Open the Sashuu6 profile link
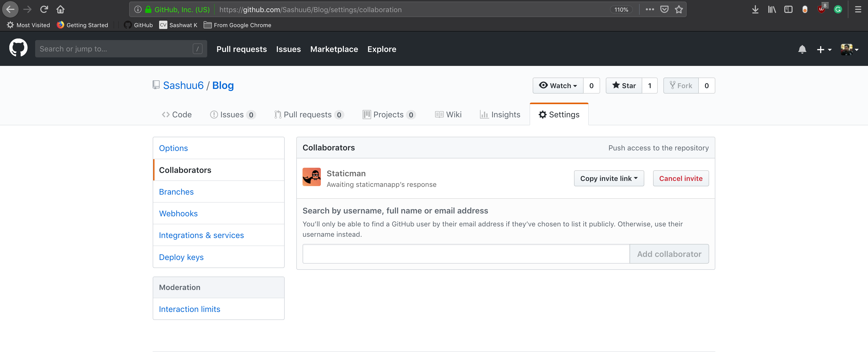The width and height of the screenshot is (868, 352). (x=183, y=86)
